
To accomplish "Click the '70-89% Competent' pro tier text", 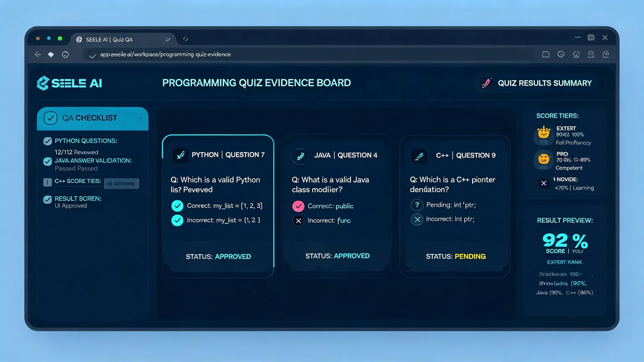I will (x=573, y=164).
